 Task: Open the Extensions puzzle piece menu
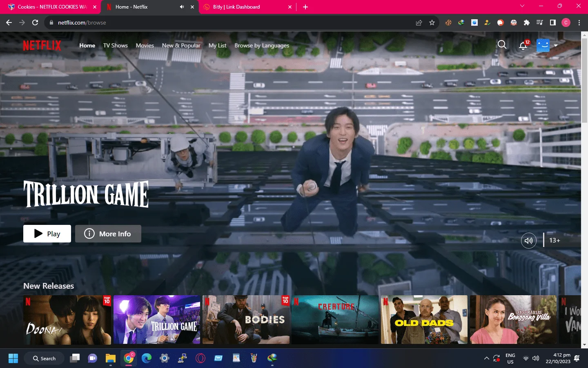(527, 22)
